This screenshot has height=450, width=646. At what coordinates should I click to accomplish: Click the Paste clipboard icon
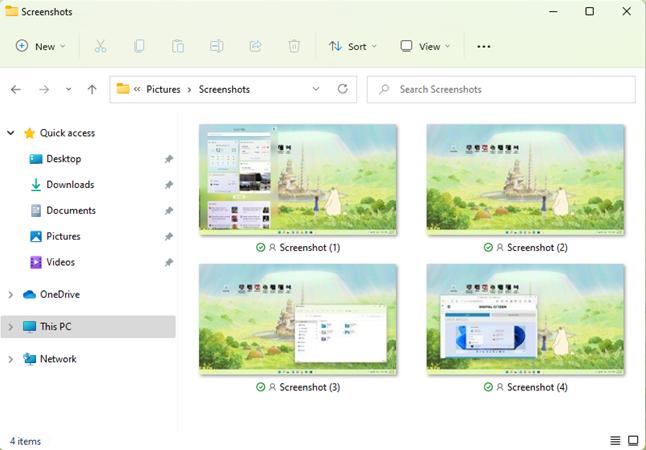(x=178, y=46)
